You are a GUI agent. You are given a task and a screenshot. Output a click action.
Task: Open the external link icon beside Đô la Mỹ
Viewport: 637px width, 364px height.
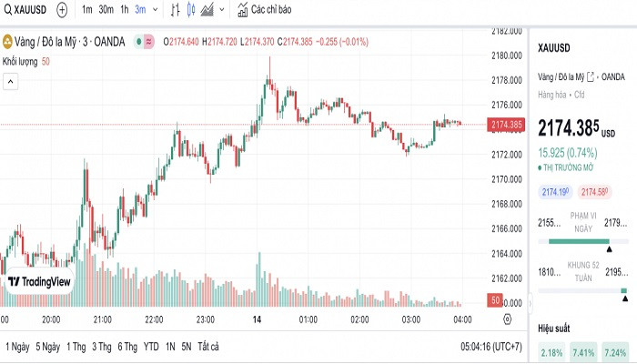[591, 76]
